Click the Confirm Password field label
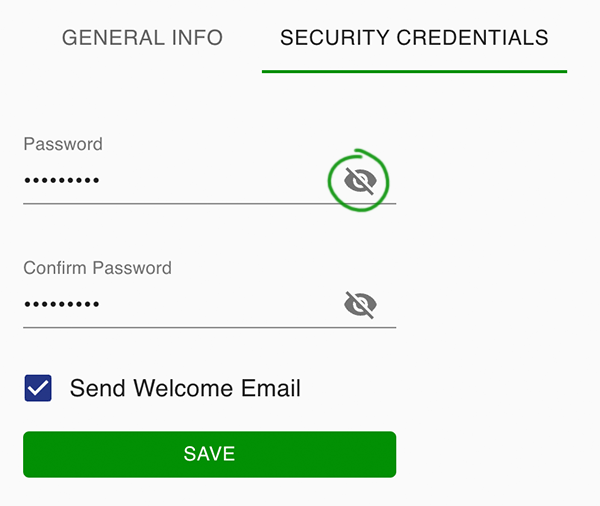 point(98,268)
